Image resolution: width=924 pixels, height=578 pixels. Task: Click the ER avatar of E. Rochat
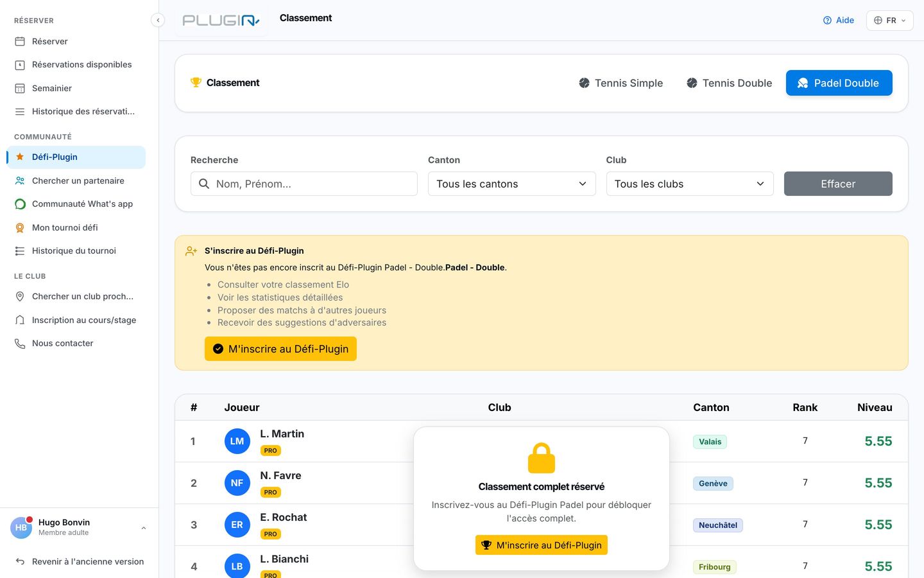click(x=237, y=525)
